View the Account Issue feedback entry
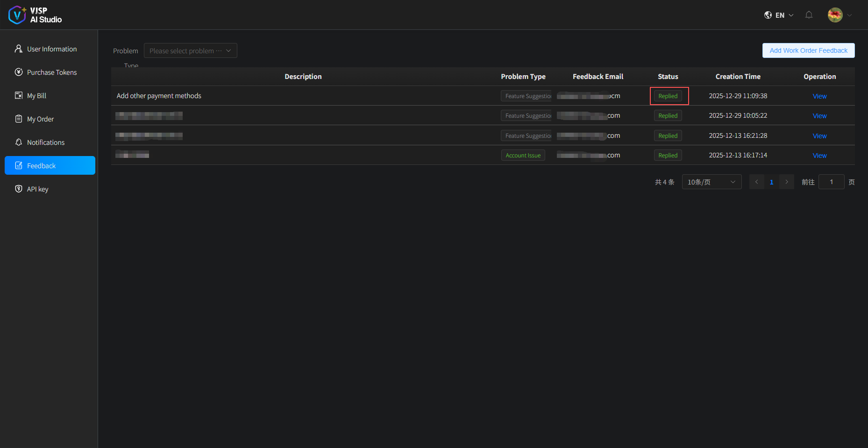The image size is (868, 448). click(819, 156)
